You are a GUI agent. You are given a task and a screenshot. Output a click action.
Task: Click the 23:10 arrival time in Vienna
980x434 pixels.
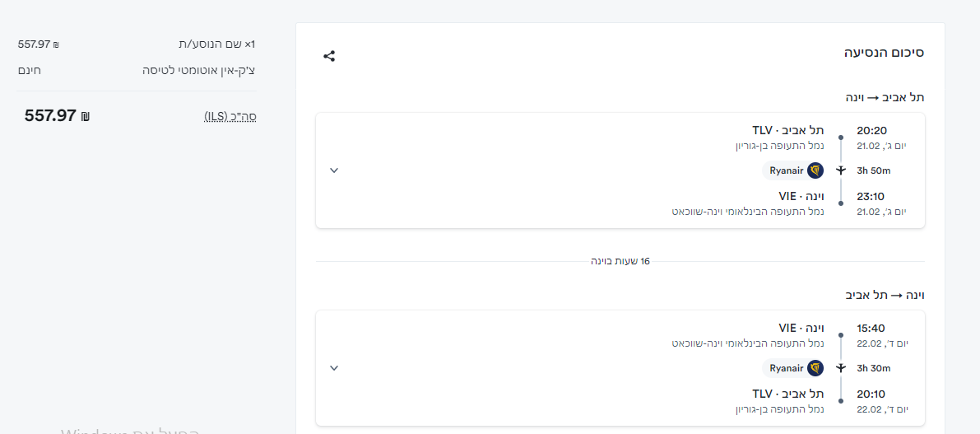(871, 196)
